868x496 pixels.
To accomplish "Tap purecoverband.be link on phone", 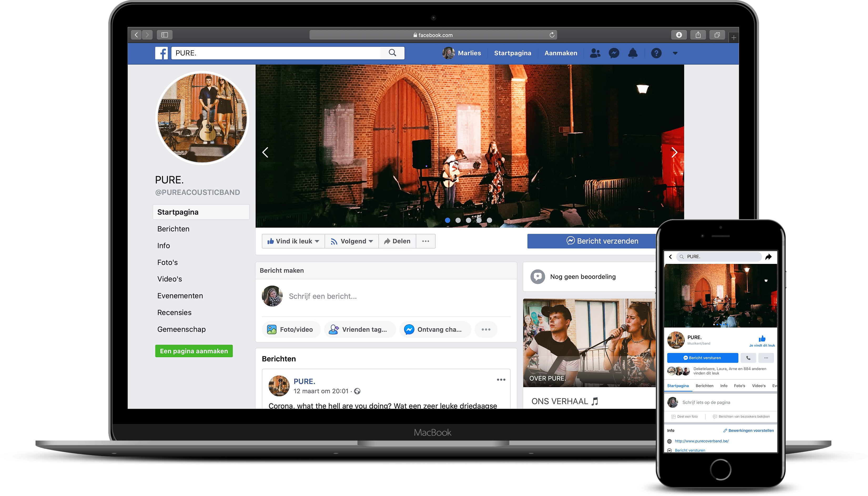I will tap(701, 441).
